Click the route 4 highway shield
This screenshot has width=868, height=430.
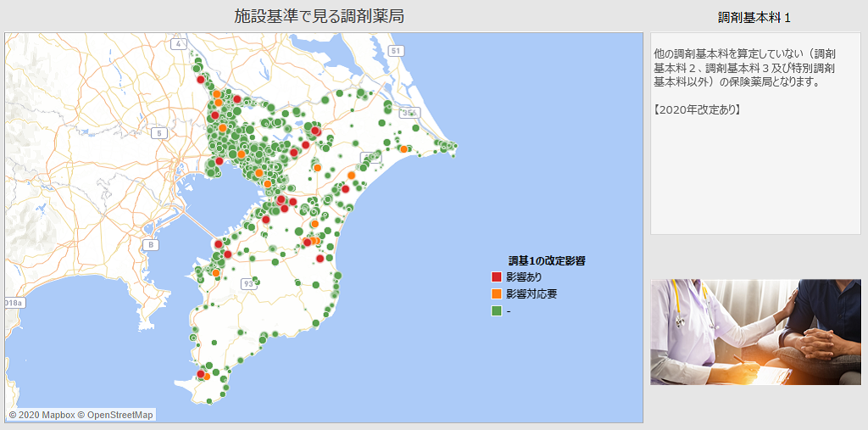coord(178,43)
